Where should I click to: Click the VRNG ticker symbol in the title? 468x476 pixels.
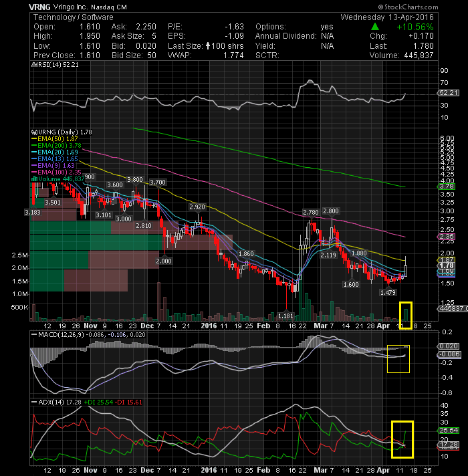click(39, 7)
